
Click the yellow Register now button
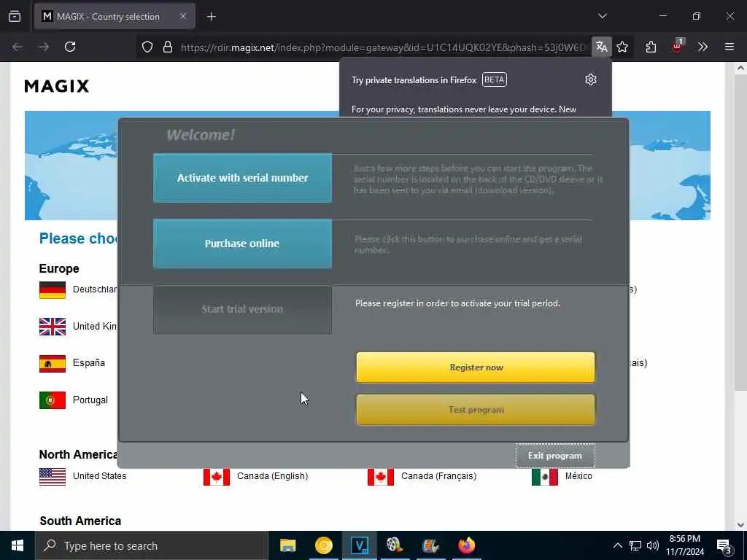(x=476, y=367)
